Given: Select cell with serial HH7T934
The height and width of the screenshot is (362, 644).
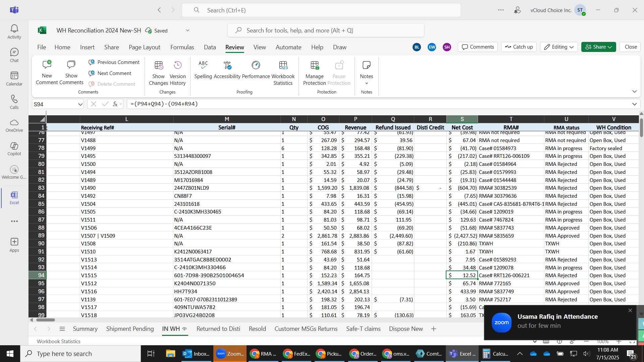Looking at the screenshot, I should pos(227,292).
